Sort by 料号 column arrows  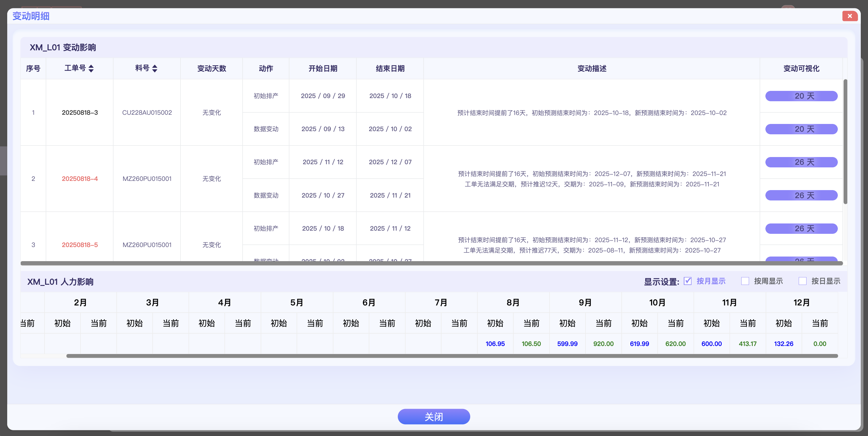tap(155, 68)
